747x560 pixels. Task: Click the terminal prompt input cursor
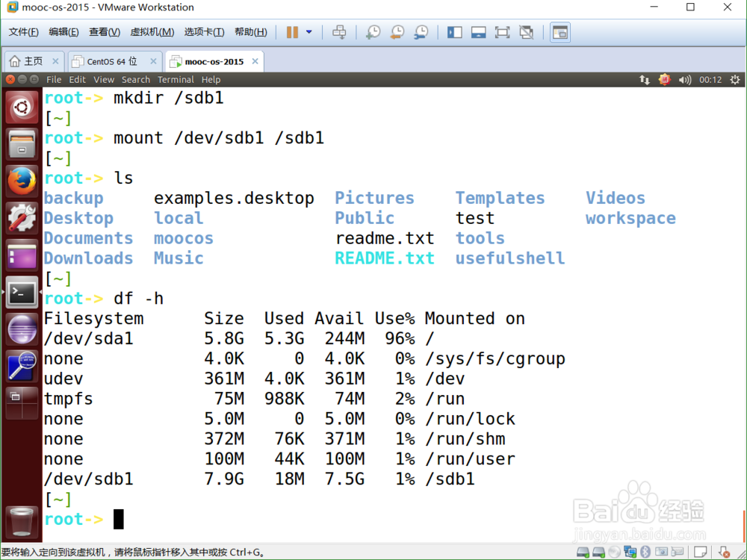click(x=119, y=519)
